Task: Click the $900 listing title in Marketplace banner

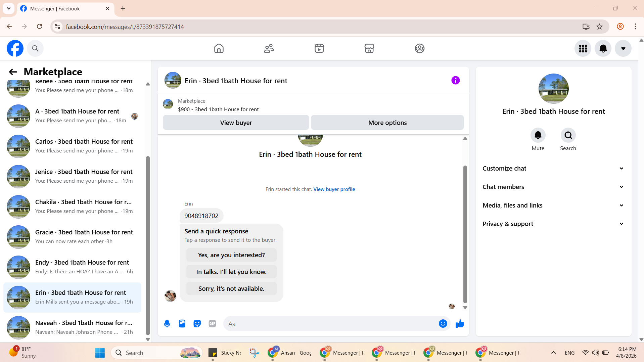Action: click(x=218, y=109)
